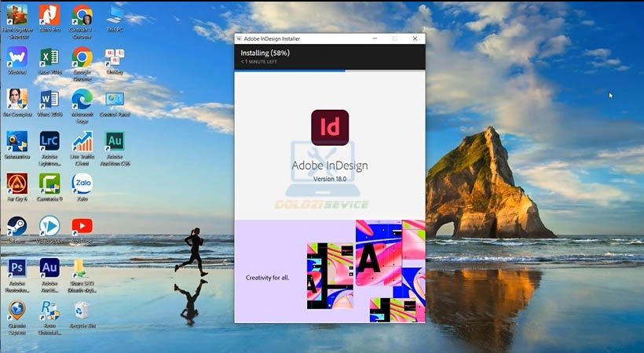Open the WeMod desktop shortcut

click(16, 57)
